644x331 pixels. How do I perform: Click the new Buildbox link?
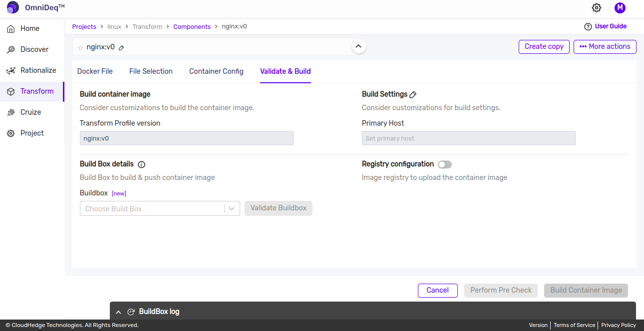(119, 193)
